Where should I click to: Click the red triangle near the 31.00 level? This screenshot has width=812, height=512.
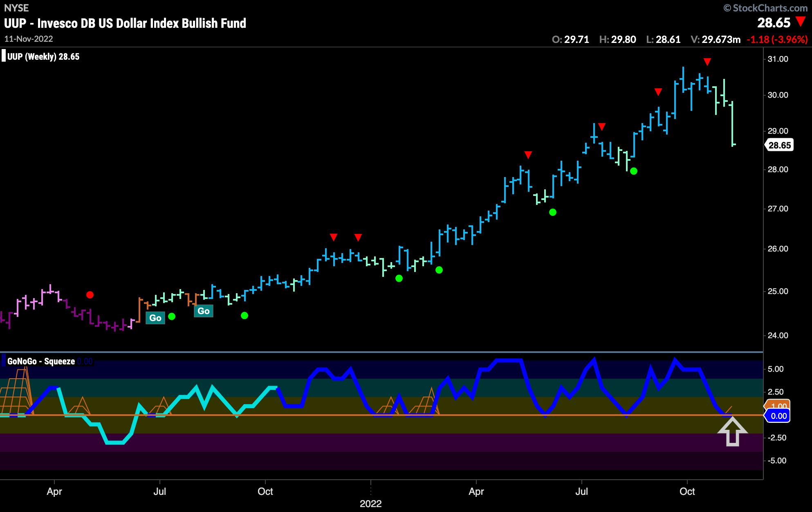point(707,62)
